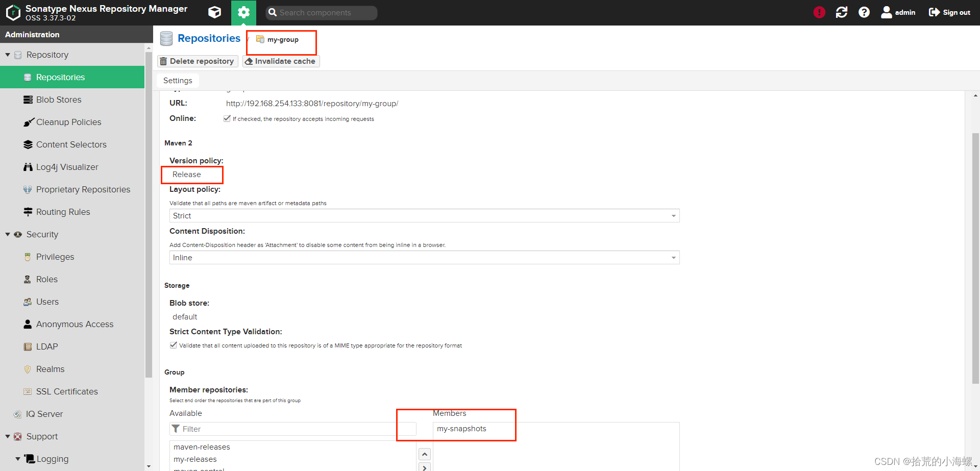
Task: Click Delete repository button
Action: [198, 61]
